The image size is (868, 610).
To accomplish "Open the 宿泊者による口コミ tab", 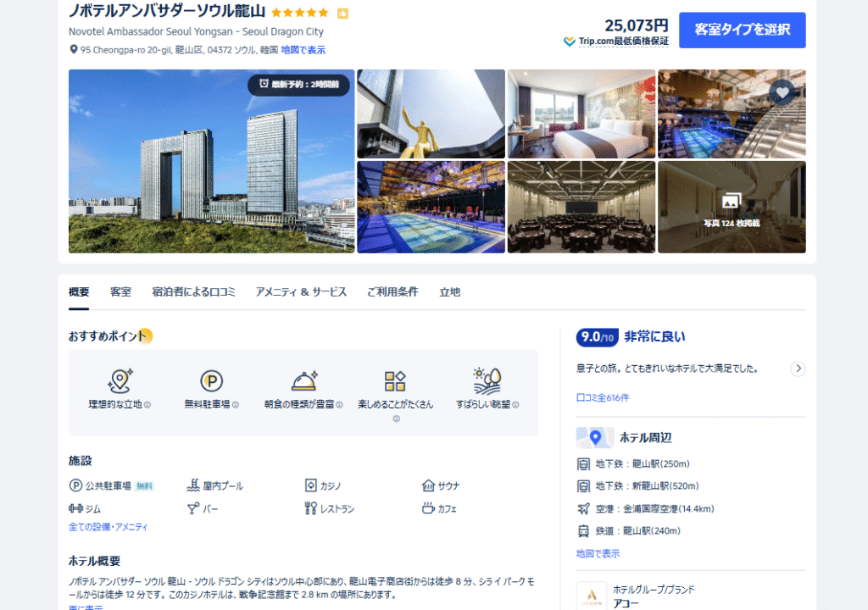I will click(194, 291).
